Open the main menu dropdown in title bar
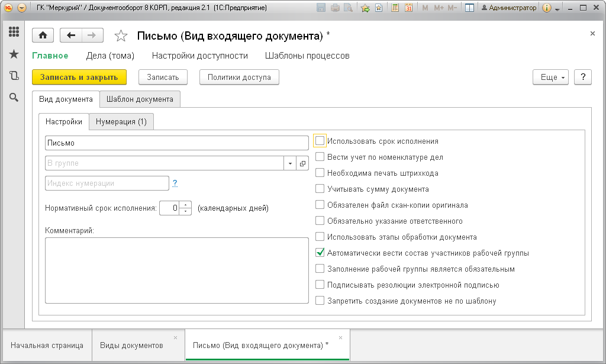The height and width of the screenshot is (364, 606). click(x=22, y=8)
